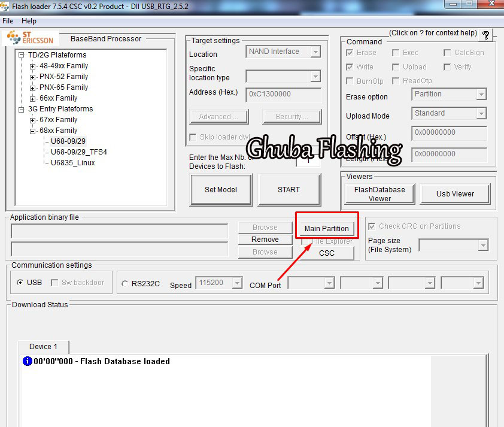Click the Offset (Hex.) input field
Screen dimensions: 504x427
(x=449, y=132)
